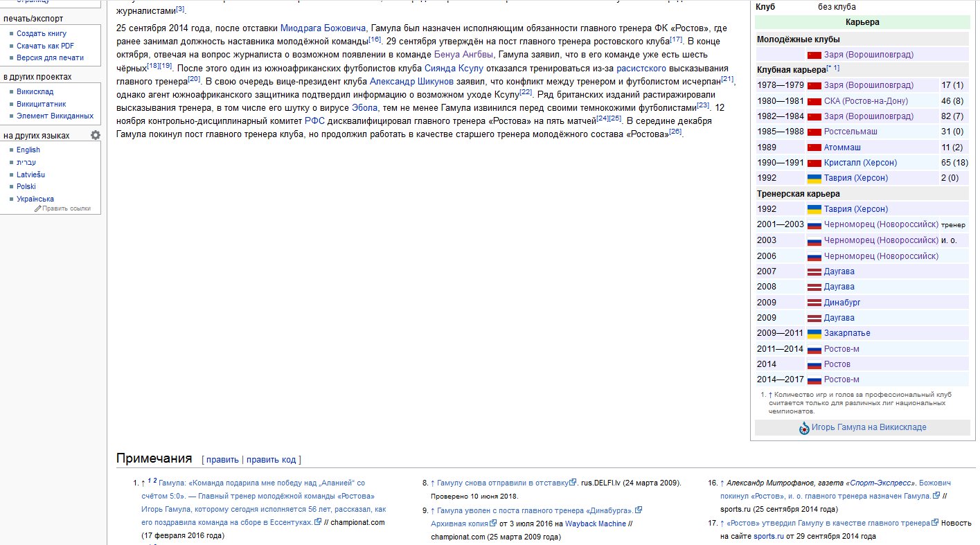
Task: Open Версия для печати link
Action: pos(50,57)
